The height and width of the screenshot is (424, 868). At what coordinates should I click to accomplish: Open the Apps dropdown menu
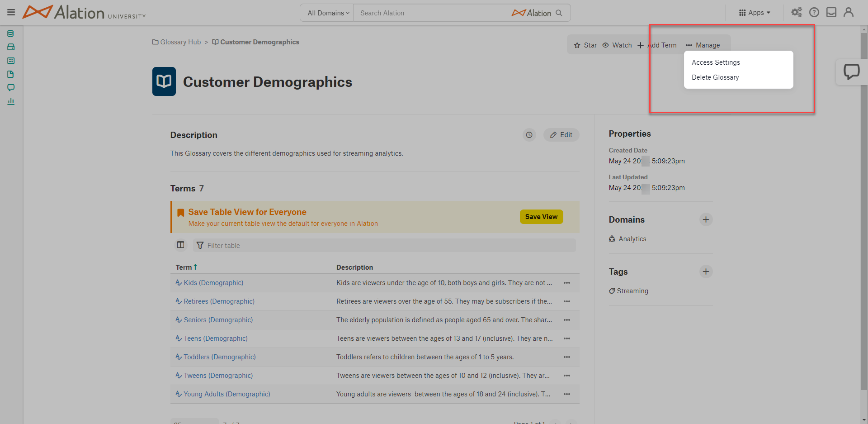coord(755,13)
